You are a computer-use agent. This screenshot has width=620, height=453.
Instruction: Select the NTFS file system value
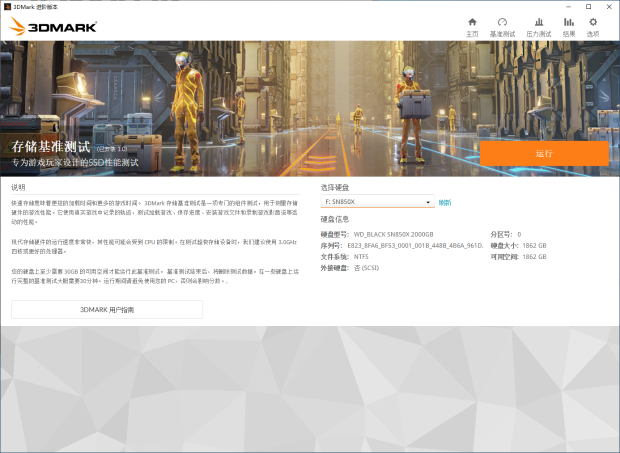(361, 257)
